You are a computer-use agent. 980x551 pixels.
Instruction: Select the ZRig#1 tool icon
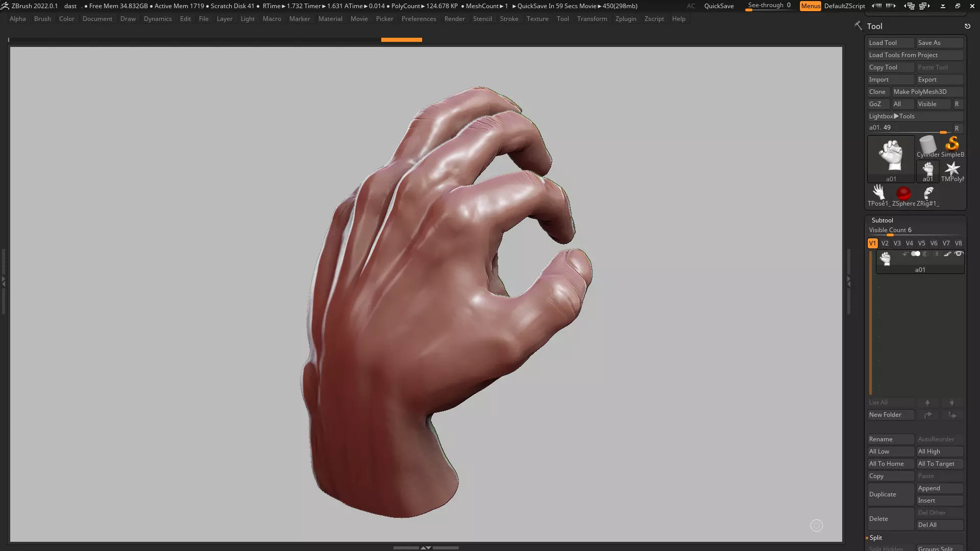pos(928,196)
